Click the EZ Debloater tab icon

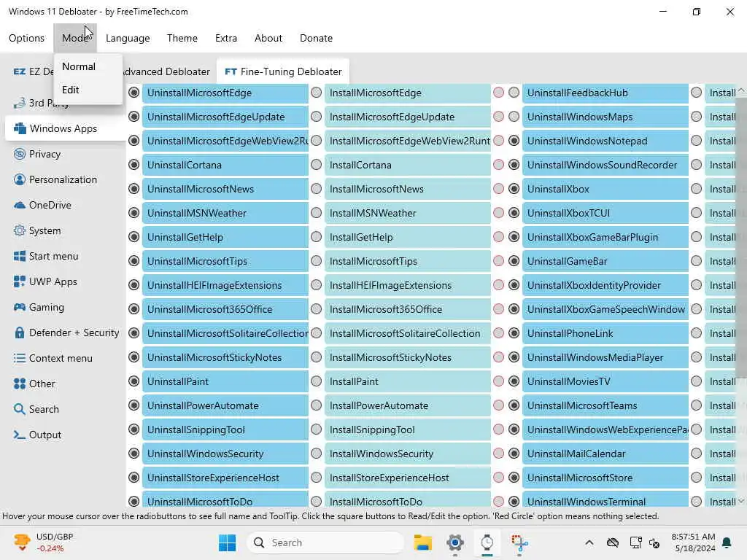tap(19, 71)
